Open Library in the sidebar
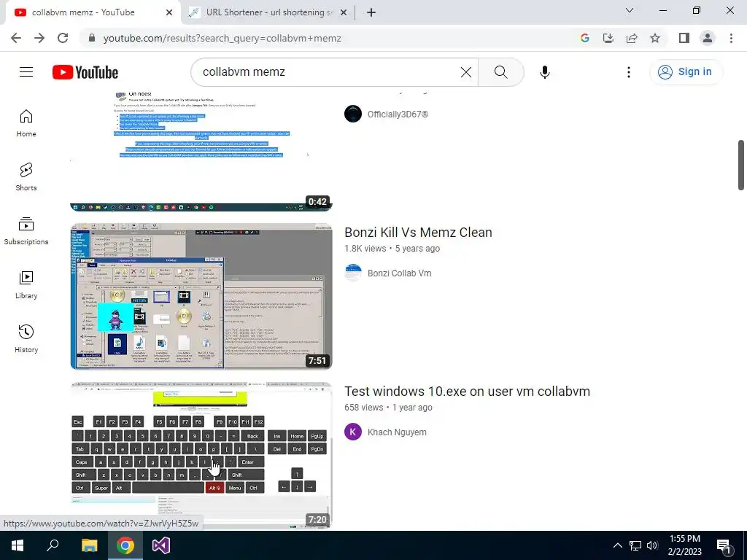The width and height of the screenshot is (747, 560). [26, 284]
